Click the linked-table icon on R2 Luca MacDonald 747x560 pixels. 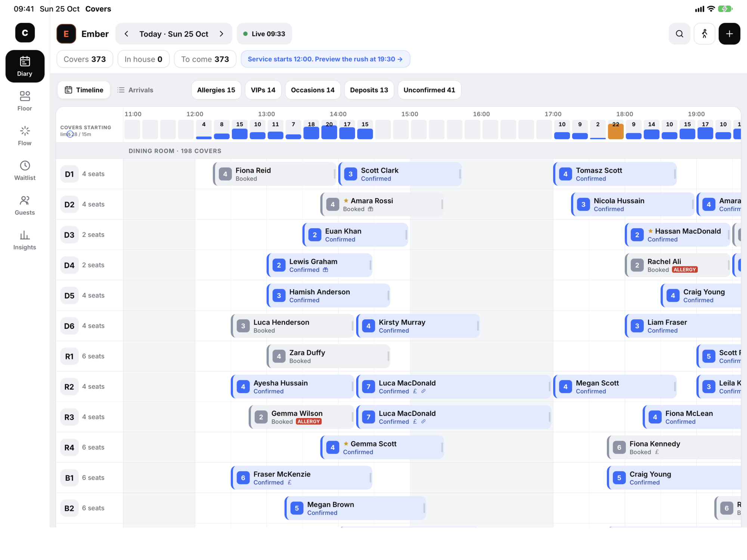423,391
